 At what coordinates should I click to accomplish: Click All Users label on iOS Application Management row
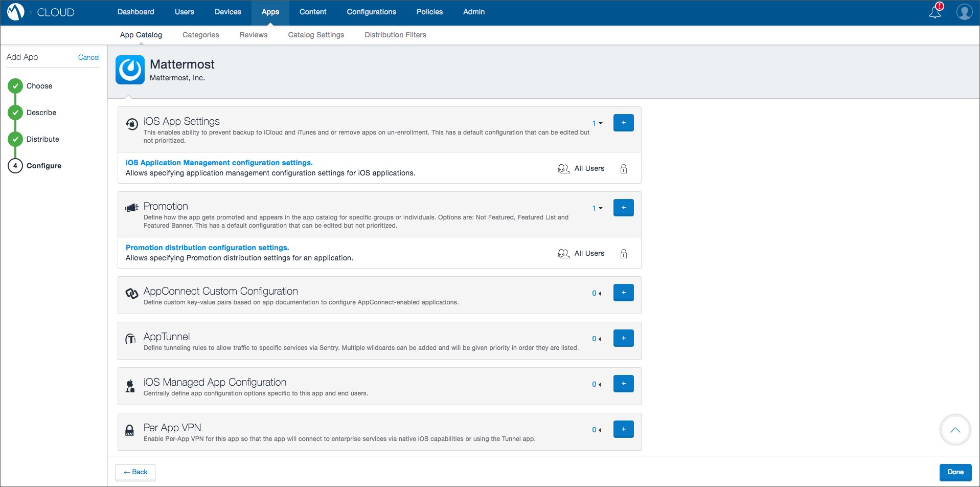589,168
